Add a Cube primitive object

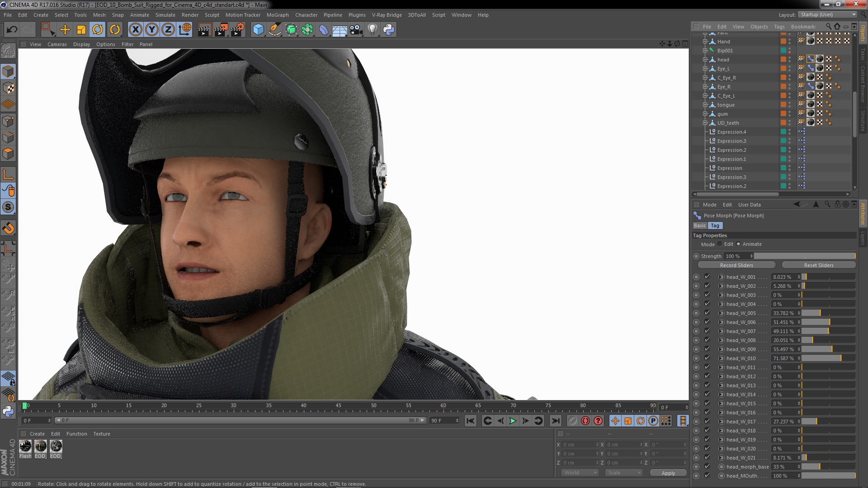[258, 30]
